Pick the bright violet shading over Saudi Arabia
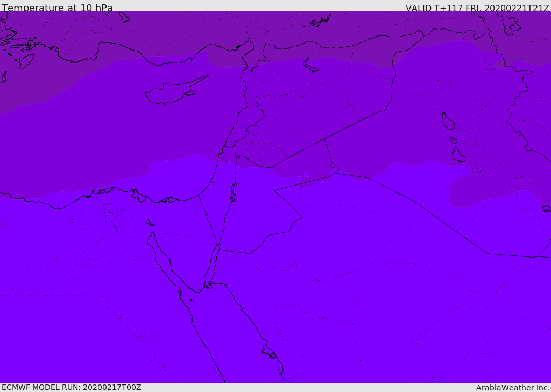Viewport: 551px width, 392px height. click(377, 296)
